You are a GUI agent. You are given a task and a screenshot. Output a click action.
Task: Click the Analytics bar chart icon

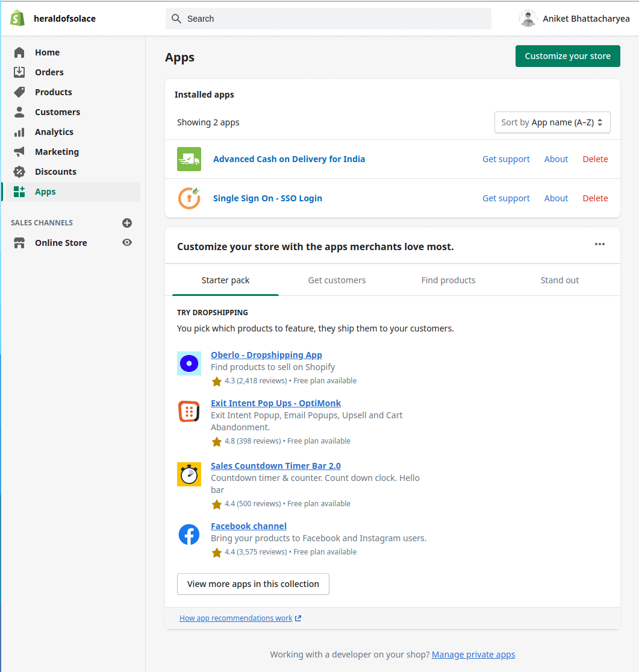pyautogui.click(x=19, y=132)
